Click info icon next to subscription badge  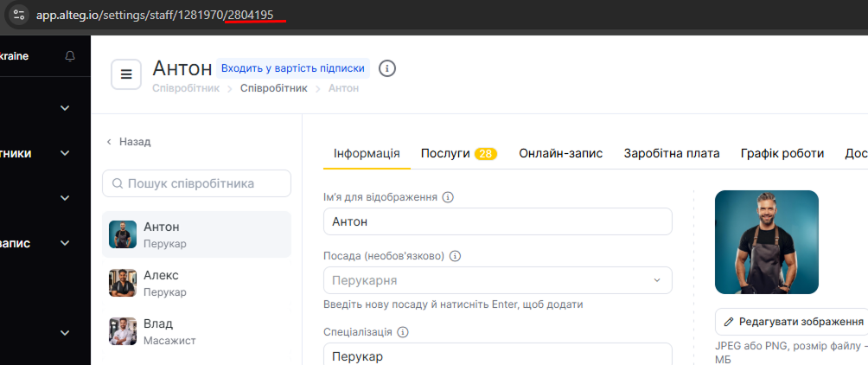387,68
